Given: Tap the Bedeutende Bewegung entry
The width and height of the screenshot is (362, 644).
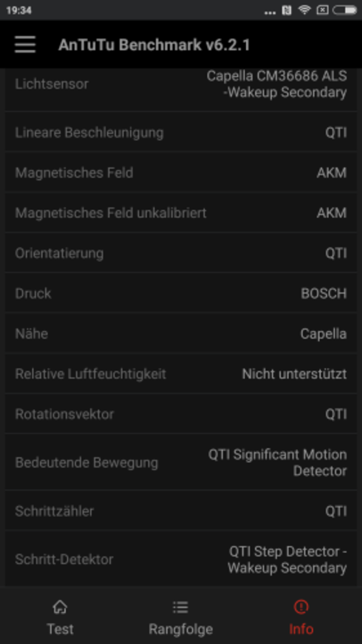Looking at the screenshot, I should tap(181, 462).
